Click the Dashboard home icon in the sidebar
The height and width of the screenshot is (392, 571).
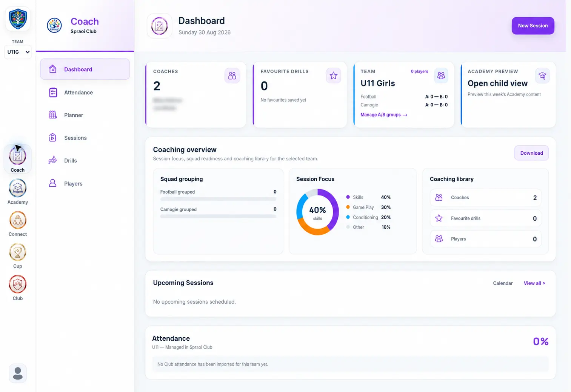coord(53,69)
